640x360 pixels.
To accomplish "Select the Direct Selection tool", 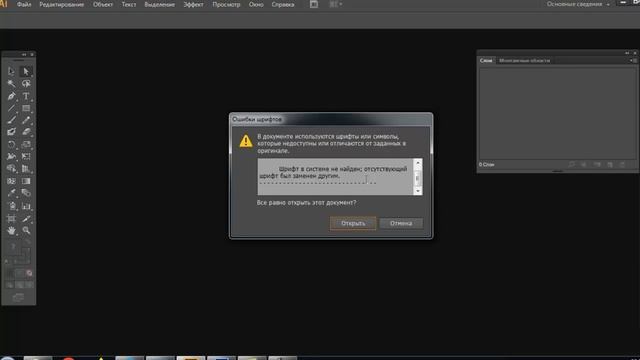I will click(26, 71).
